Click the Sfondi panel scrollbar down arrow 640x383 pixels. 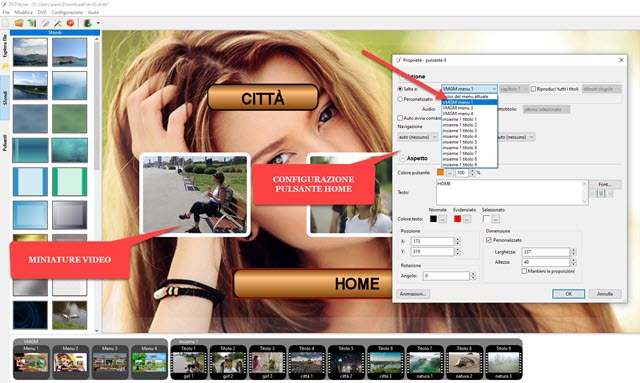pyautogui.click(x=97, y=330)
